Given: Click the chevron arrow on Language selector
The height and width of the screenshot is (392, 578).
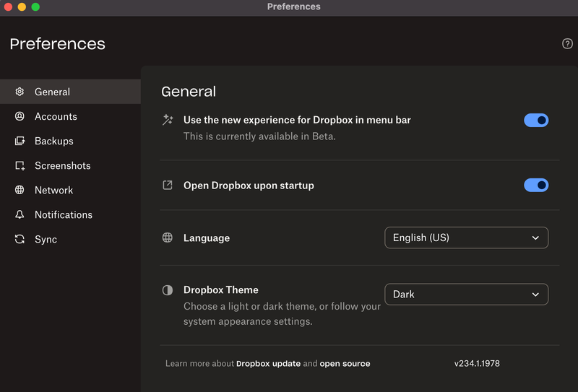Looking at the screenshot, I should click(x=535, y=238).
